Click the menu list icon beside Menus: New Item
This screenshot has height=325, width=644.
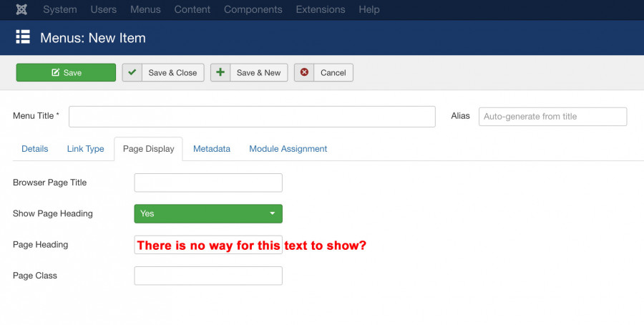[x=23, y=37]
